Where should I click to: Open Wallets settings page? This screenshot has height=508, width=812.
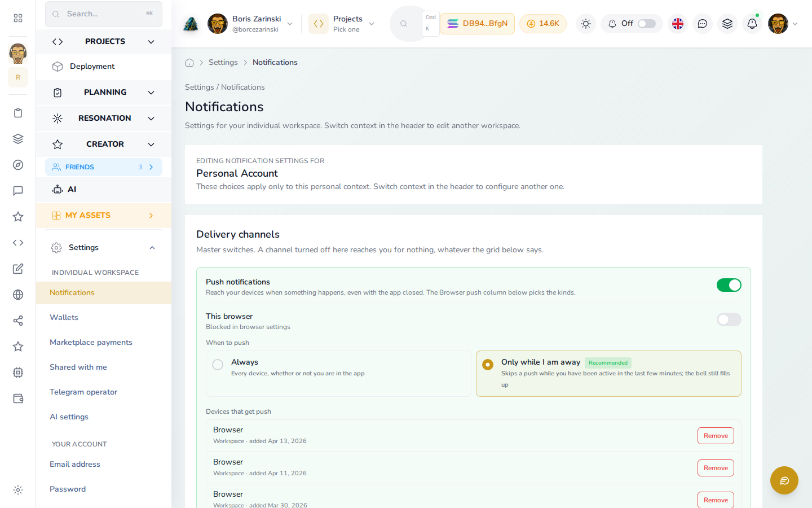[104, 318]
